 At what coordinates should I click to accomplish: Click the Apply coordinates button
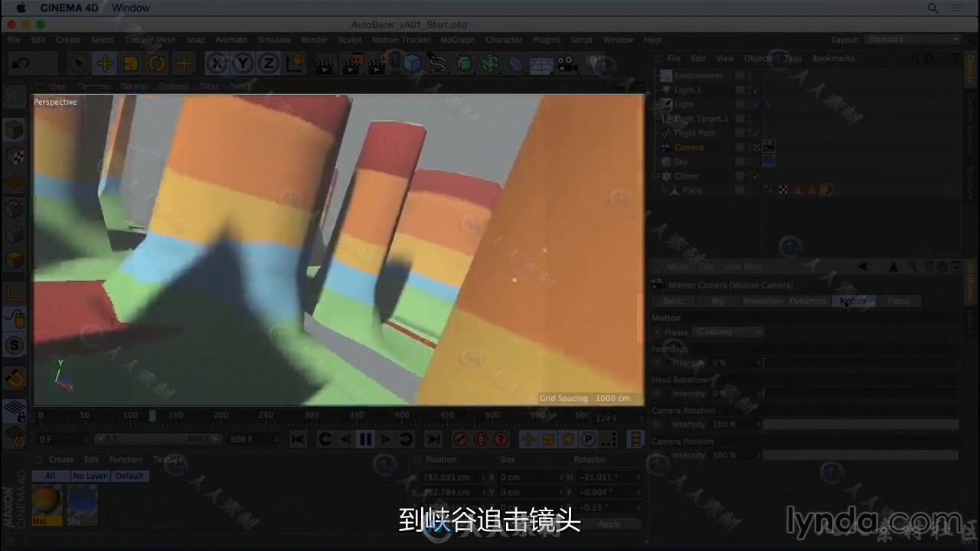(x=609, y=524)
